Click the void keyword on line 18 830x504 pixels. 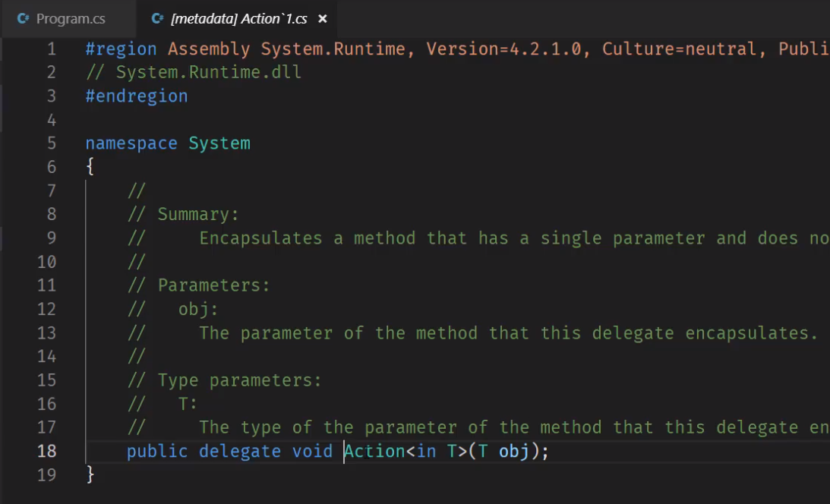click(x=313, y=451)
